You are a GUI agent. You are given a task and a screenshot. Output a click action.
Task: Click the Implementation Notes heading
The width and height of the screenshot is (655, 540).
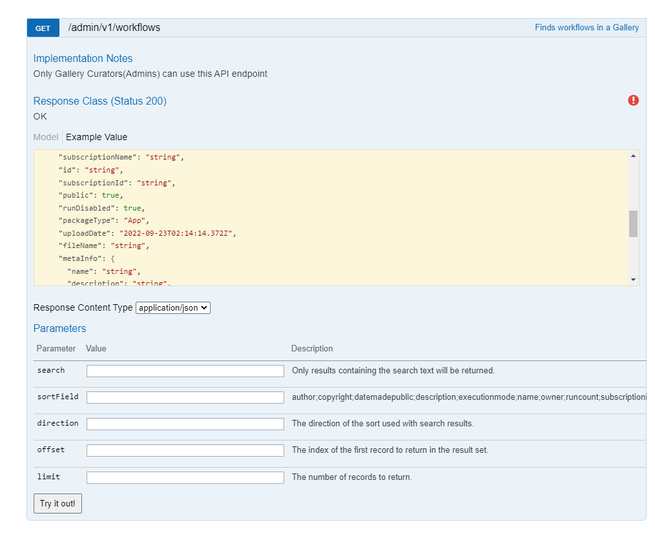[x=83, y=59]
